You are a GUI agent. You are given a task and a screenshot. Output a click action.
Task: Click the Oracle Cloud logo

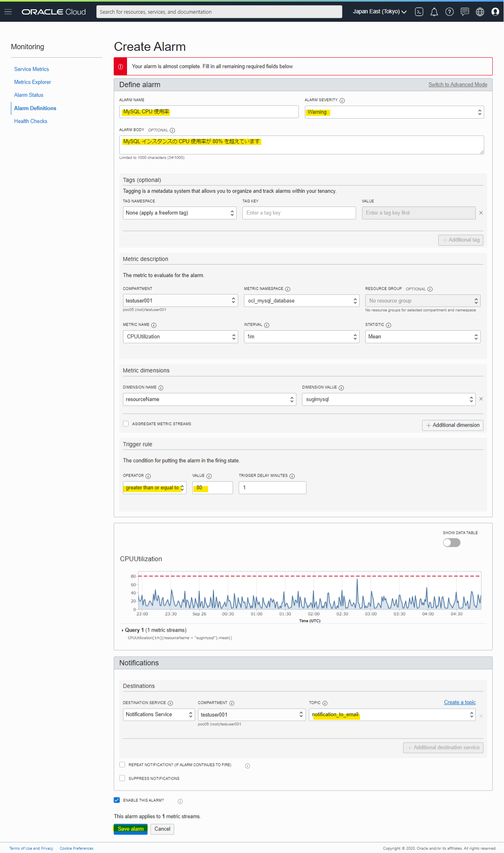54,12
